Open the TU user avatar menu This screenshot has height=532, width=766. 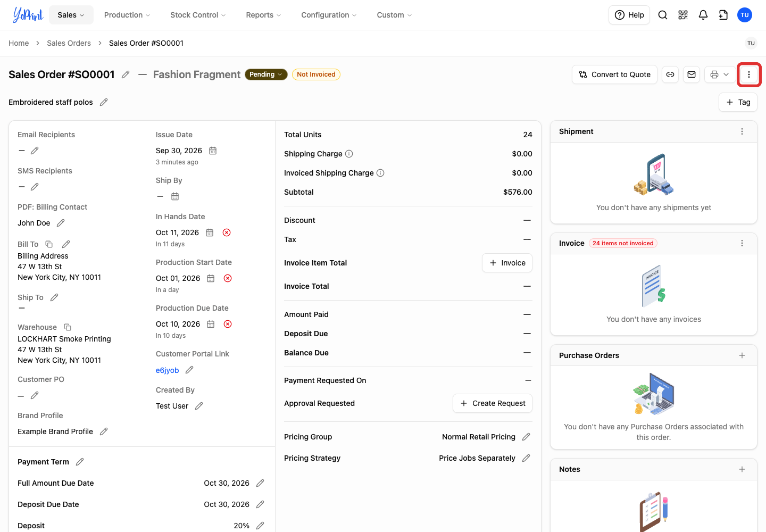pyautogui.click(x=745, y=15)
